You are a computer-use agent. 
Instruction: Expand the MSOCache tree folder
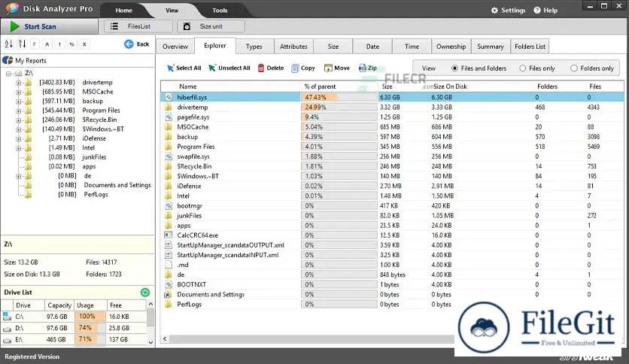coord(19,92)
